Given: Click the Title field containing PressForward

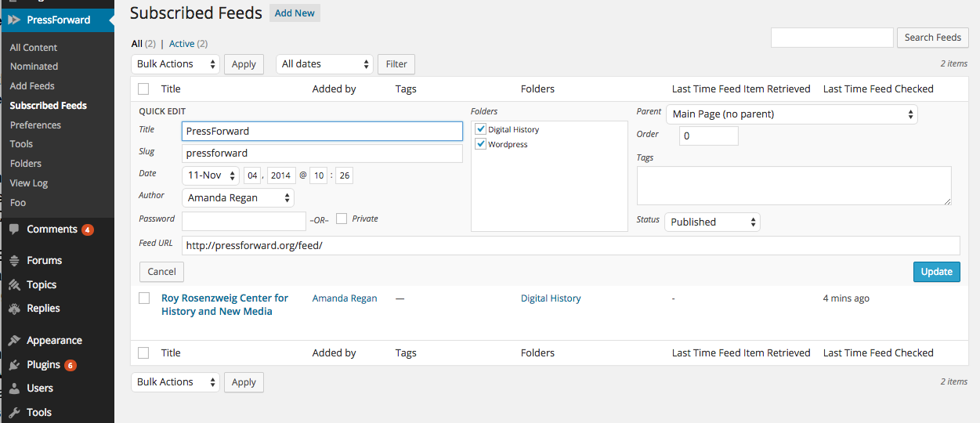Looking at the screenshot, I should coord(322,132).
